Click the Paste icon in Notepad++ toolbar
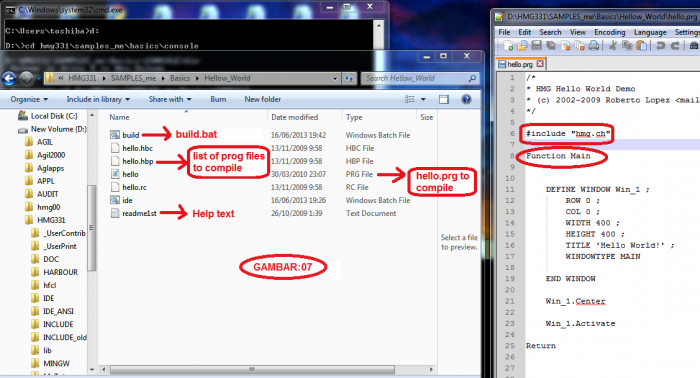Image resolution: width=700 pixels, height=378 pixels. point(642,46)
